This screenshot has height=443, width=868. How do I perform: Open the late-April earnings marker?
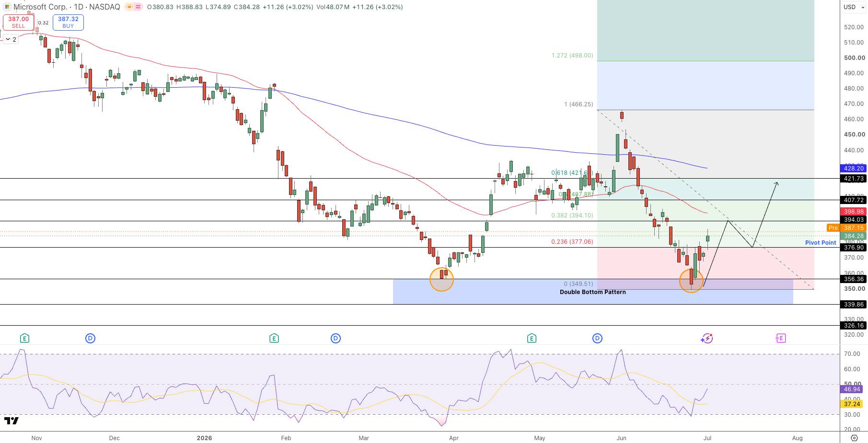tap(532, 339)
